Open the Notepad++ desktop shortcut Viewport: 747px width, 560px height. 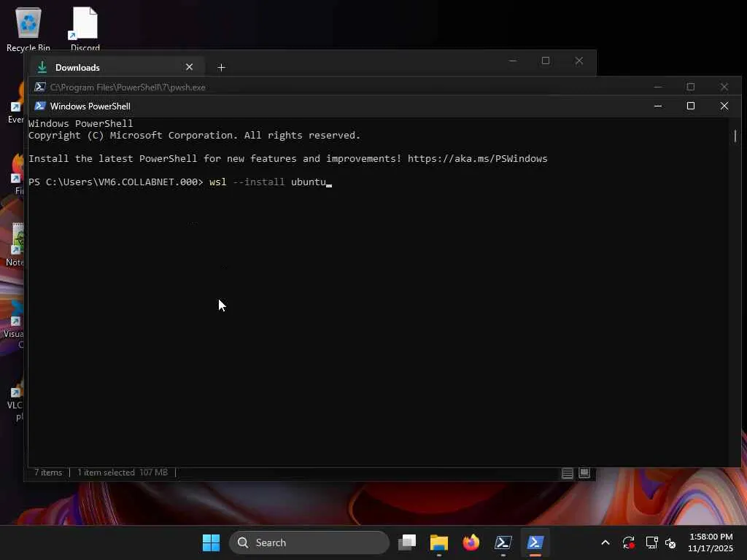(15, 244)
